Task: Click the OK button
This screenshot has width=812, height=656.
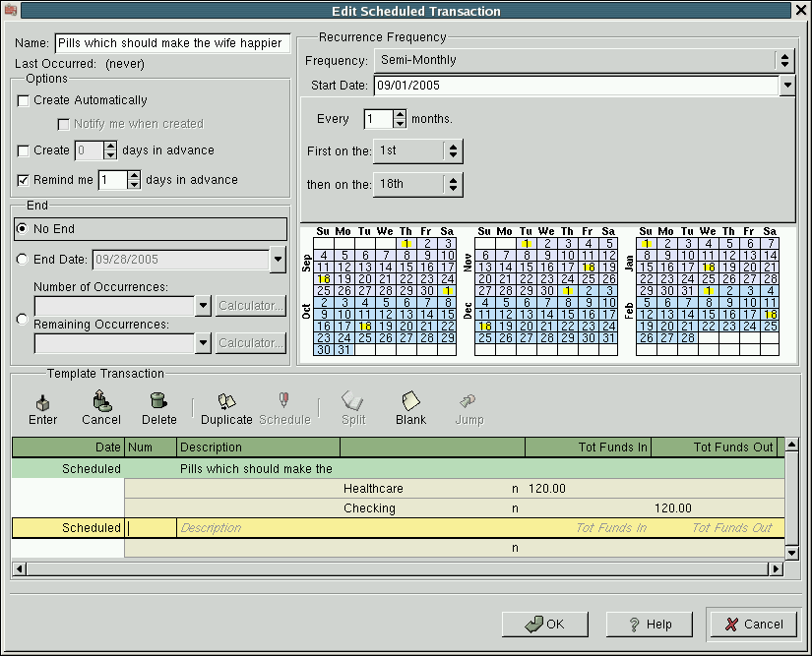Action: 544,624
